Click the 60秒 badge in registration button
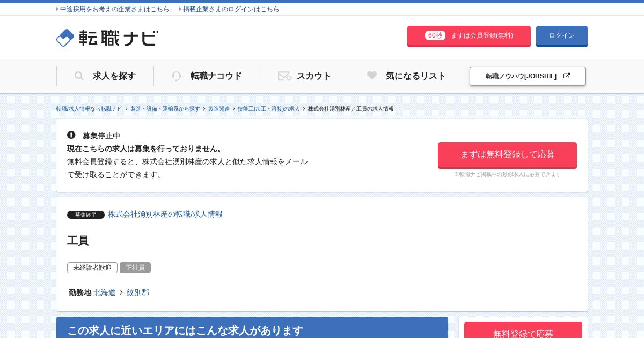This screenshot has width=644, height=338. pos(435,35)
